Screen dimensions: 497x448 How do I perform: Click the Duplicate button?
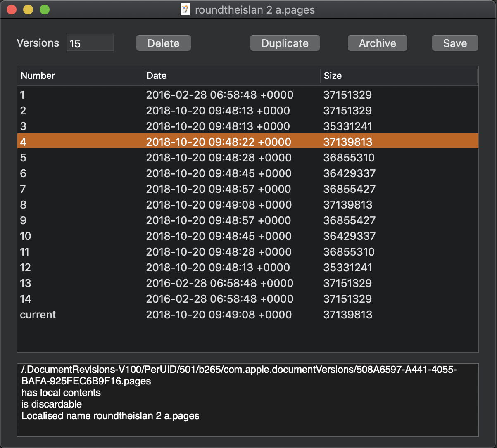[285, 43]
